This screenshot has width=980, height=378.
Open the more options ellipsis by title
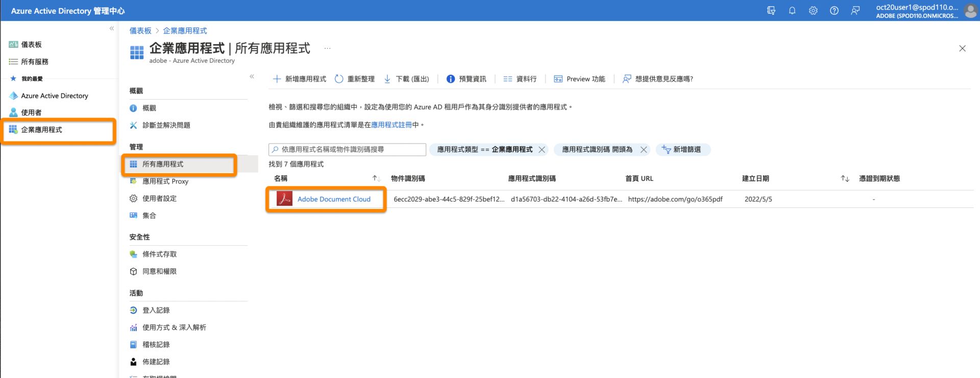(x=327, y=49)
